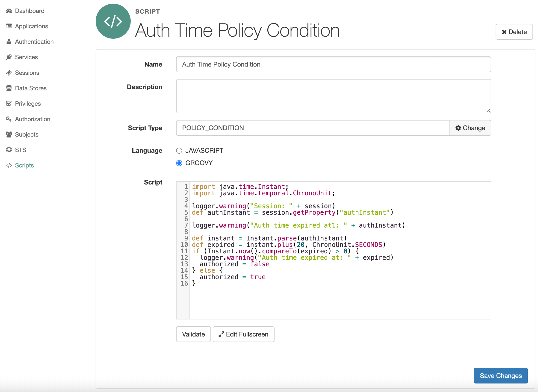The image size is (538, 392).
Task: Click the Save Changes button
Action: tap(500, 376)
